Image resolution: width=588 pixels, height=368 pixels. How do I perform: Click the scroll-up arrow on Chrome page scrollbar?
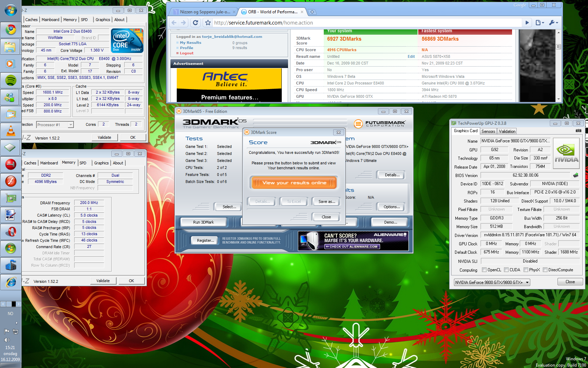[559, 32]
